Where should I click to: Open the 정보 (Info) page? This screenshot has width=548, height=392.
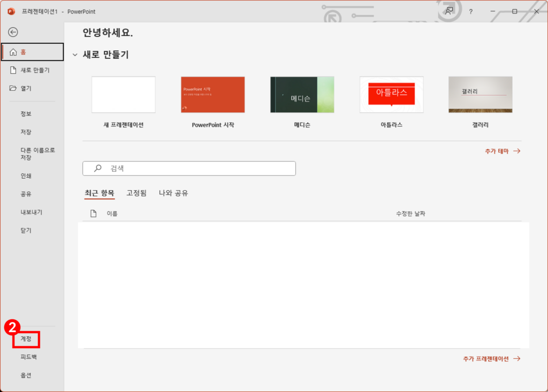pos(26,114)
